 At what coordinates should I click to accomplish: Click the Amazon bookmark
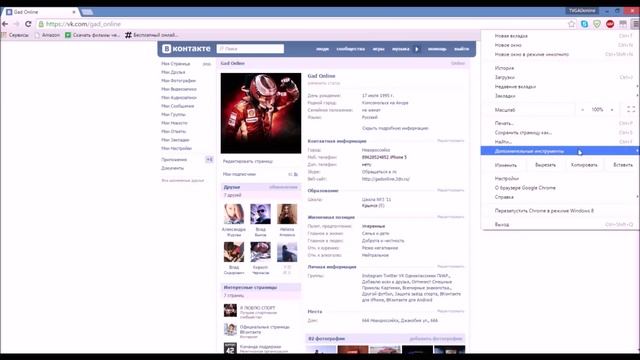pos(47,35)
